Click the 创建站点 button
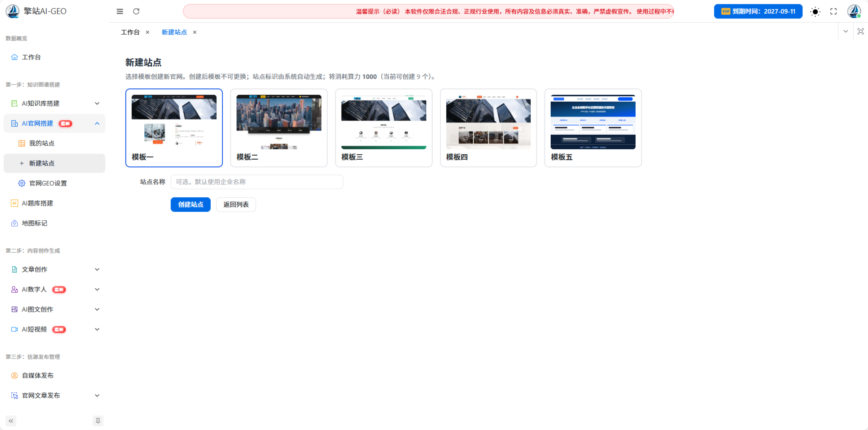The height and width of the screenshot is (430, 868). tap(190, 205)
